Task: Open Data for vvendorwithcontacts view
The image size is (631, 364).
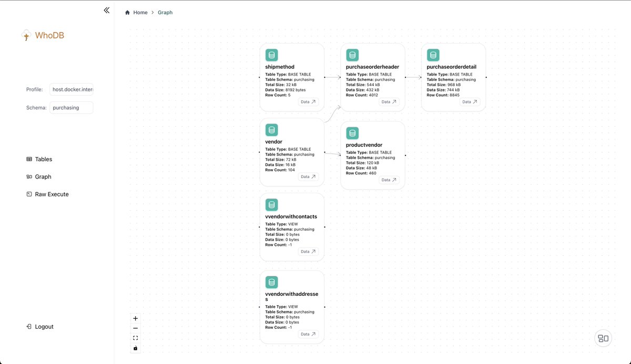Action: point(308,252)
